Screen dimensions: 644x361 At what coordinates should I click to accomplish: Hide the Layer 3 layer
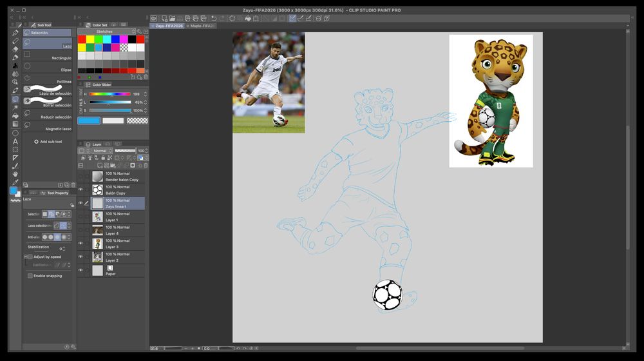tap(81, 244)
